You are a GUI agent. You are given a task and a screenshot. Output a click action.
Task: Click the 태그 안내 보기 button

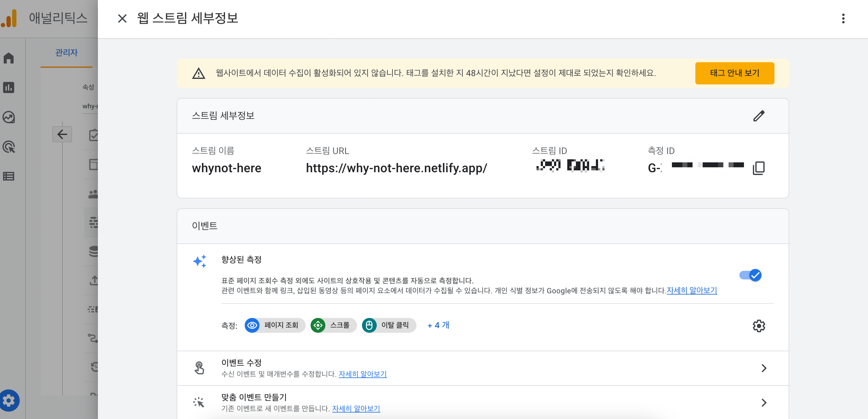click(x=734, y=73)
